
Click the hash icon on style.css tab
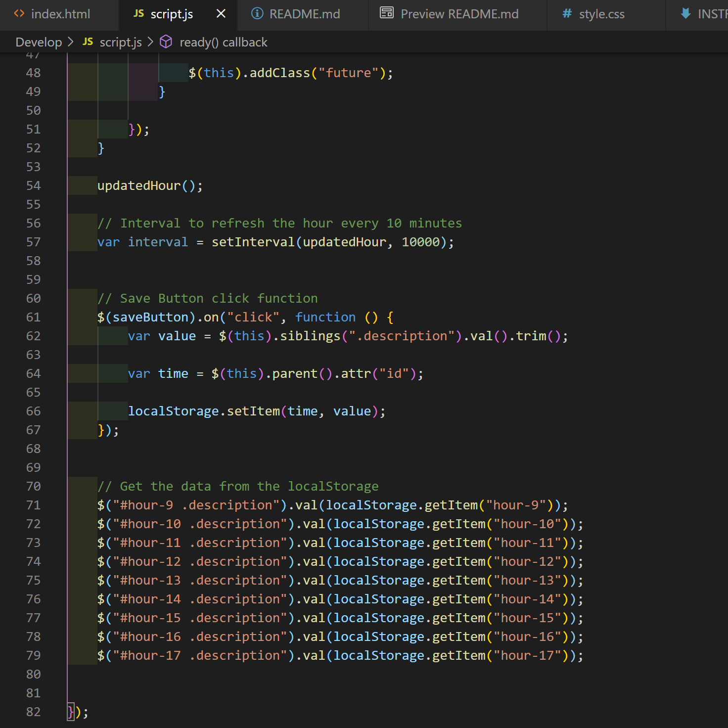coord(567,14)
